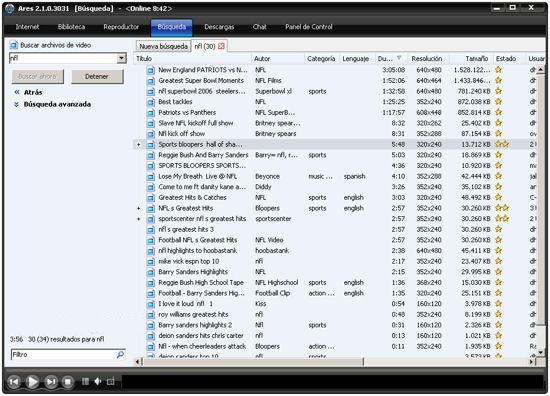Click the previous track playback button
The height and width of the screenshot is (396, 550).
(14, 382)
